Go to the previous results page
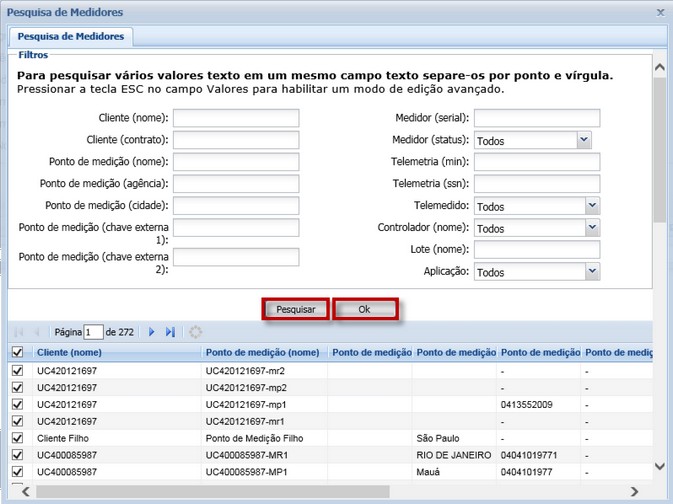 click(38, 332)
